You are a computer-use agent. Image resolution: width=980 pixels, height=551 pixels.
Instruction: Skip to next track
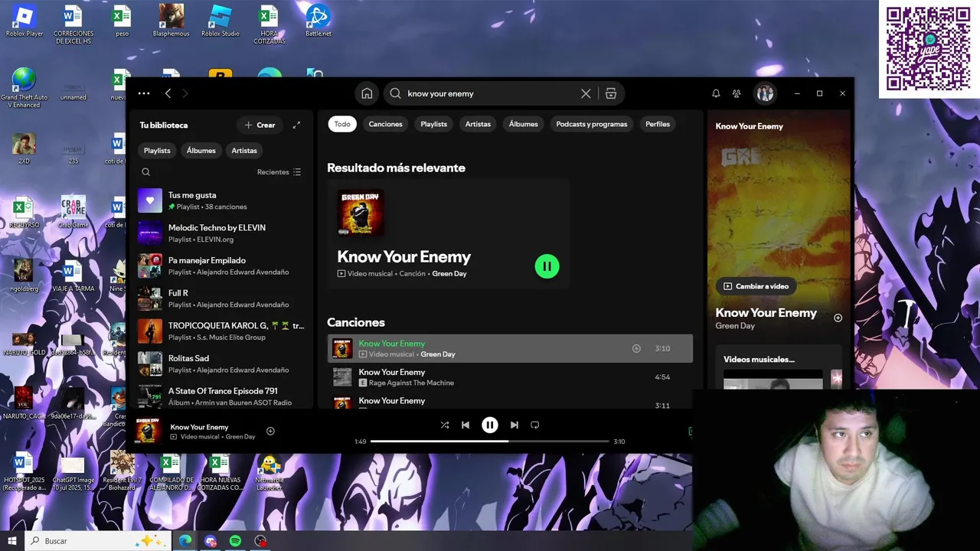click(514, 425)
